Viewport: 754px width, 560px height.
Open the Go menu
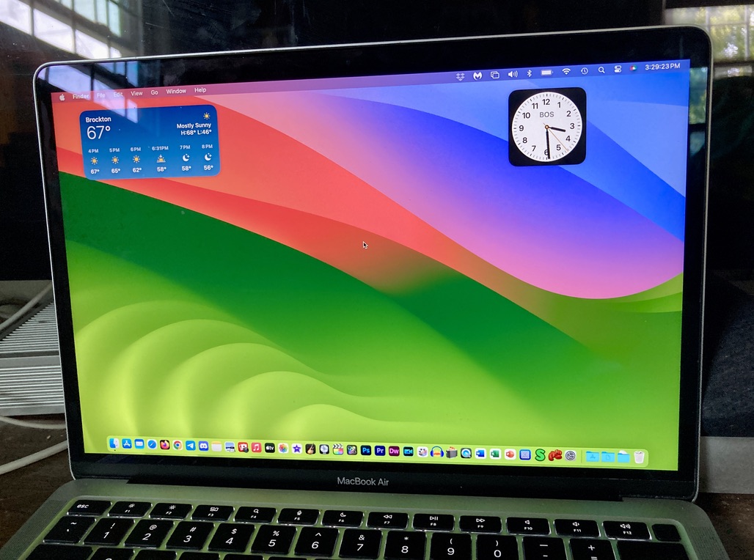click(x=154, y=92)
